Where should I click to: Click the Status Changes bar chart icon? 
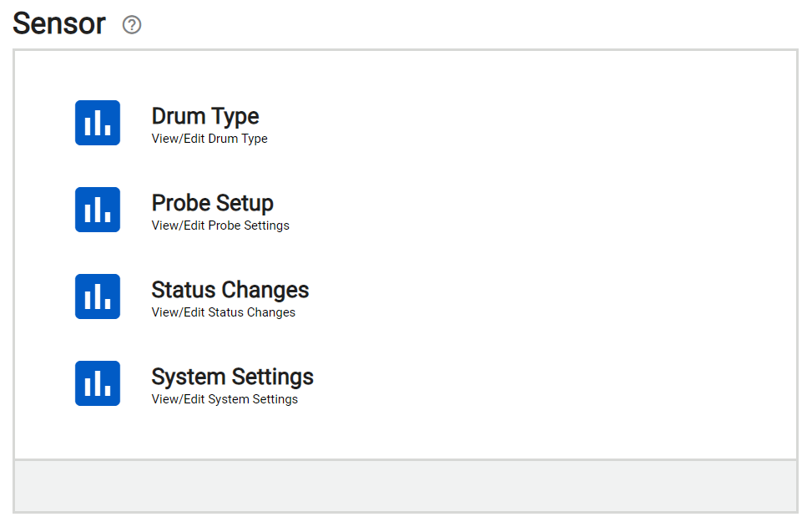click(x=98, y=296)
